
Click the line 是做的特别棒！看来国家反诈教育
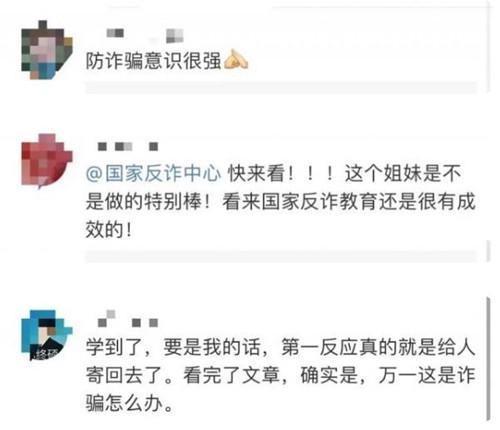click(x=281, y=202)
